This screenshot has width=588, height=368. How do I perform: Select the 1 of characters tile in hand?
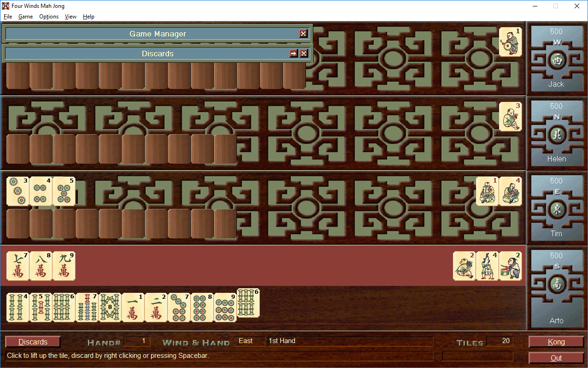(x=133, y=308)
